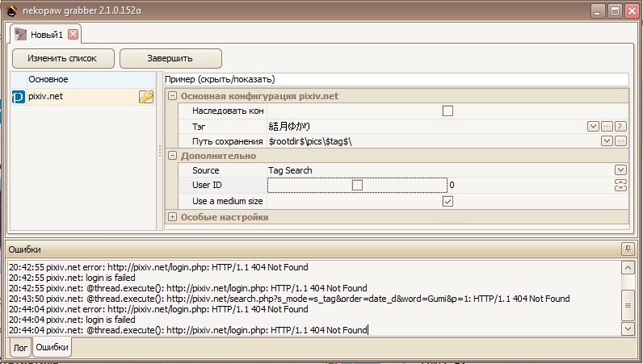
Task: Click the Наследовать кон label
Action: [x=228, y=111]
